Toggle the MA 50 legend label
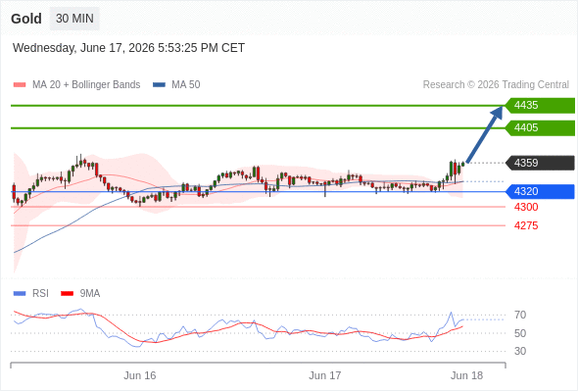578x392 pixels. 186,85
